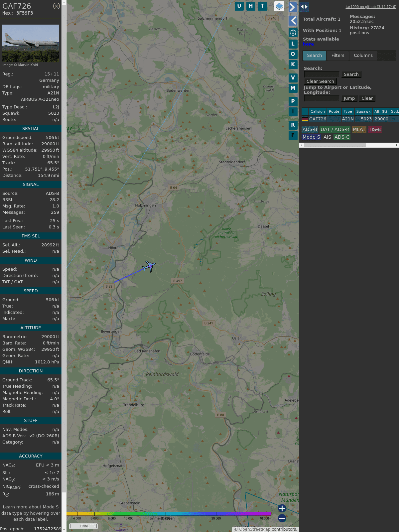Toggle the P persistence mode button
The width and height of the screenshot is (399, 532).
(293, 101)
